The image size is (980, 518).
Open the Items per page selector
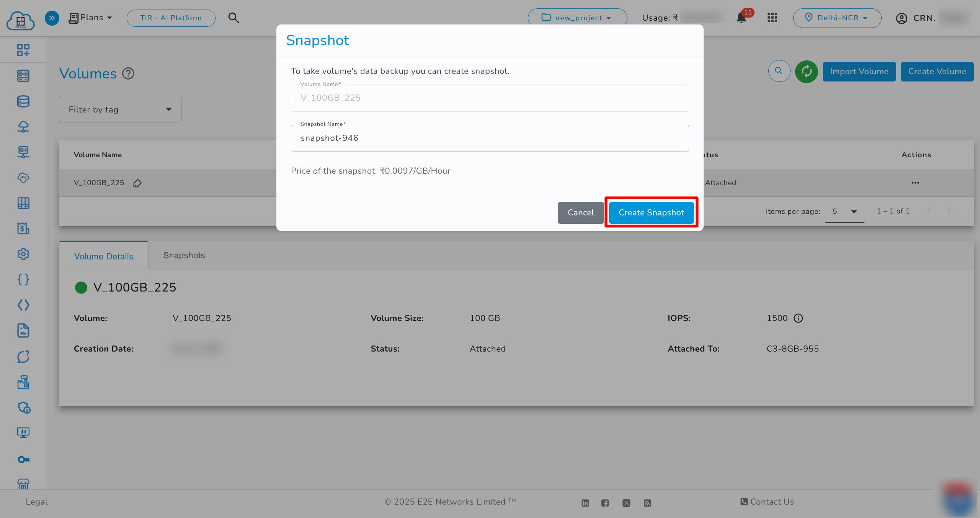pyautogui.click(x=844, y=211)
